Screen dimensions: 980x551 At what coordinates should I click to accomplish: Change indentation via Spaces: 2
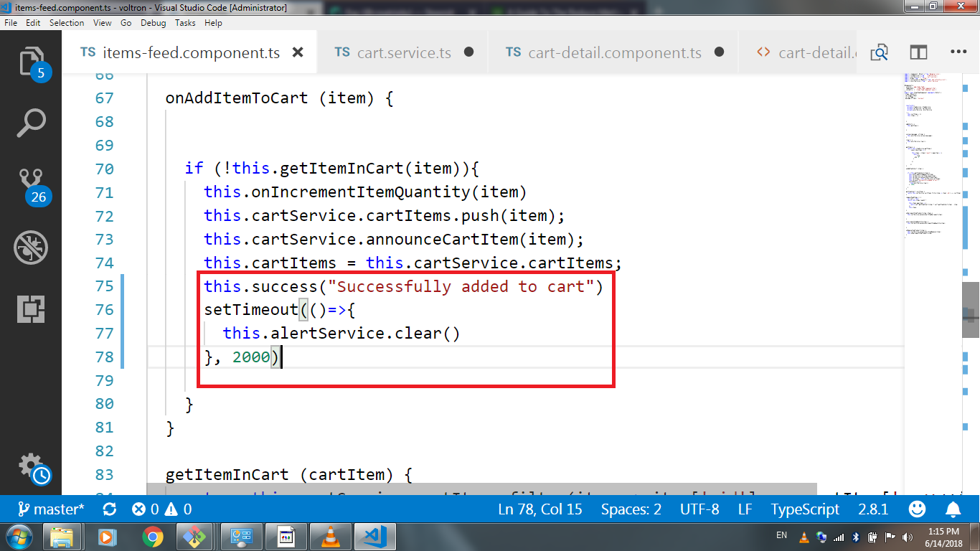(x=631, y=509)
